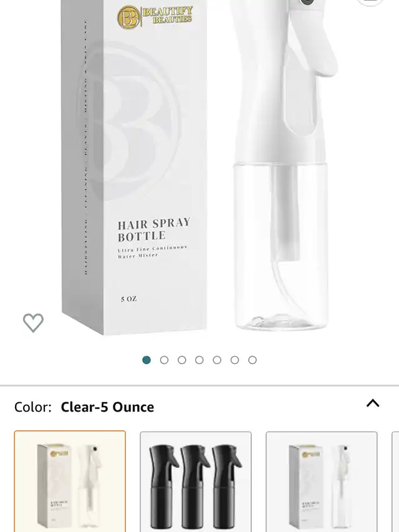This screenshot has height=532, width=399.
Task: Tap the 'Color:' label
Action: point(32,407)
